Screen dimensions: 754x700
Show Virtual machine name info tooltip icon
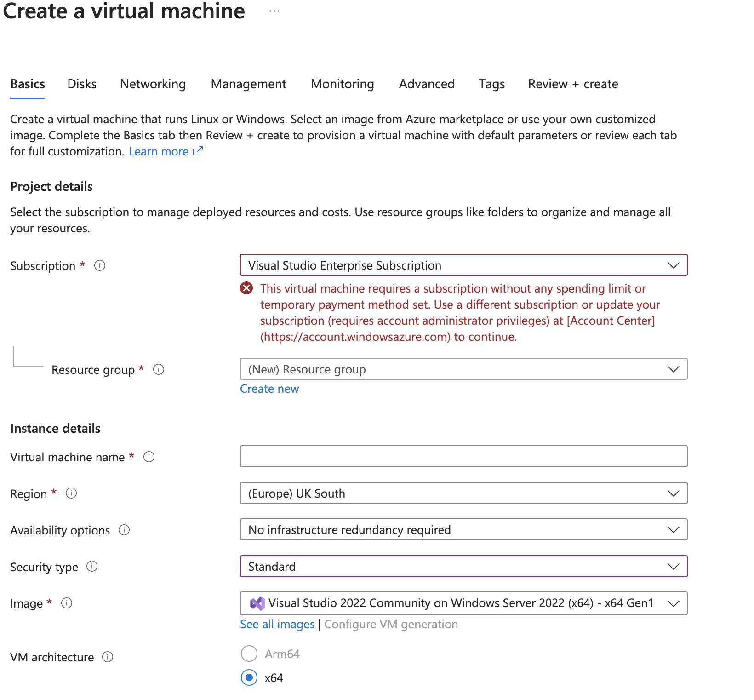coord(149,457)
